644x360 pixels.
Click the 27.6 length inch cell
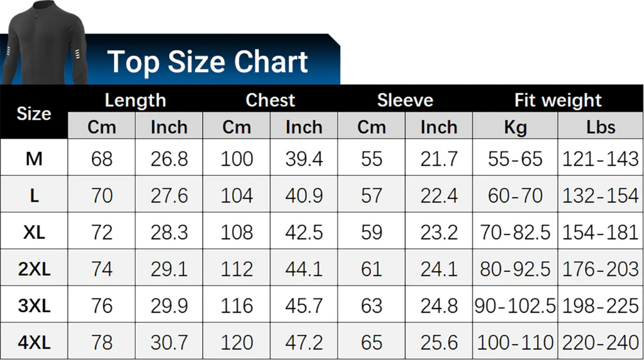point(169,195)
